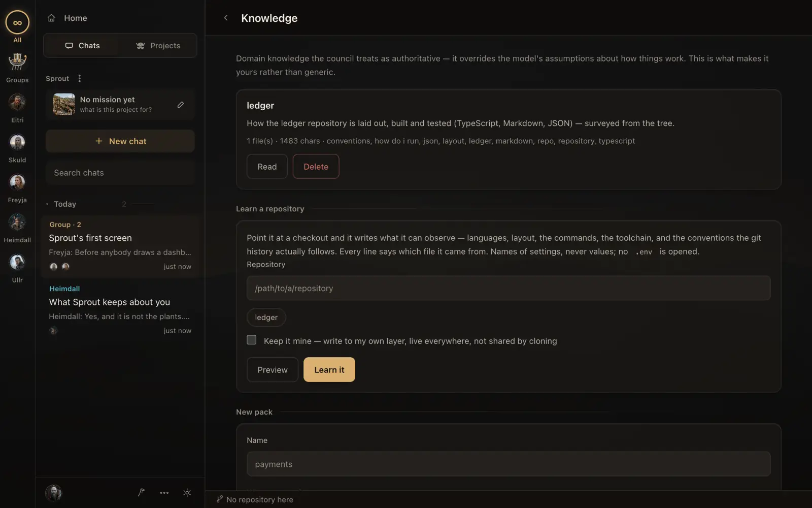812x508 pixels.
Task: Click the axe tool icon
Action: pyautogui.click(x=141, y=492)
